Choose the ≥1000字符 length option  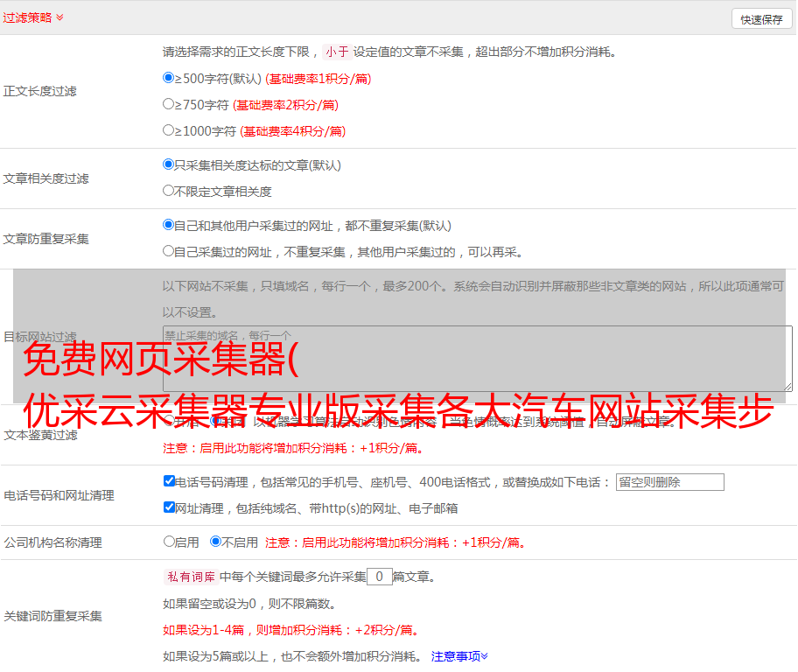(x=169, y=130)
